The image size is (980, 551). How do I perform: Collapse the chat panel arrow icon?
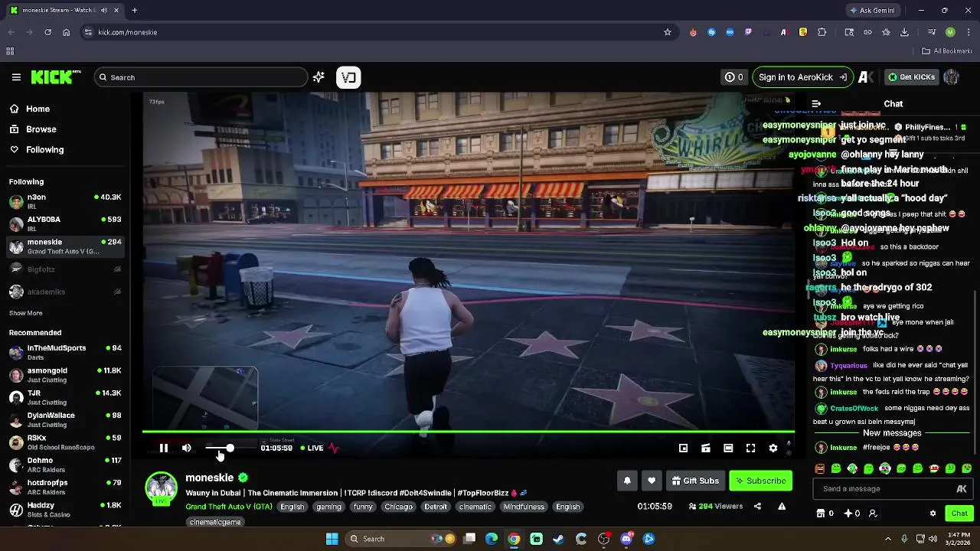click(816, 103)
